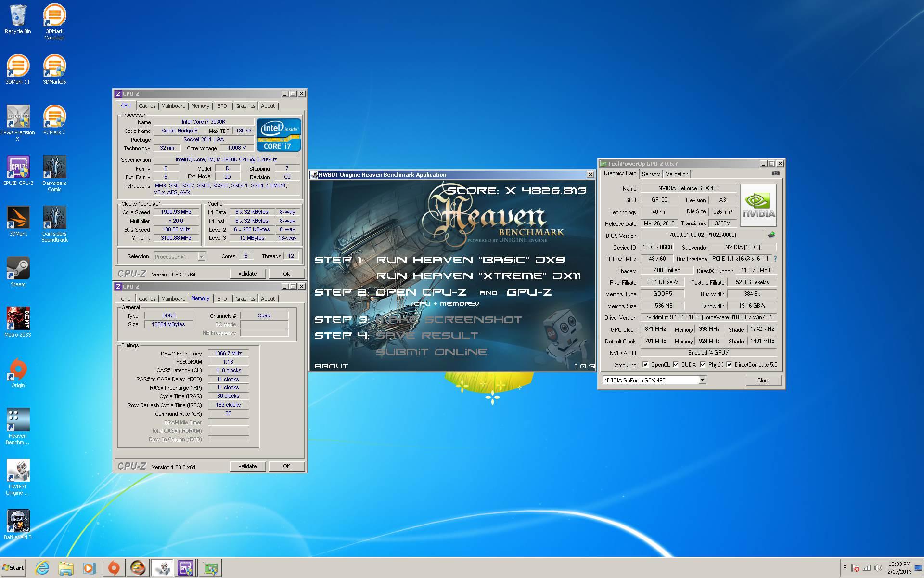Click the DRAM Frequency value 1066.7 MHz
Screen dimensions: 924x578
228,353
